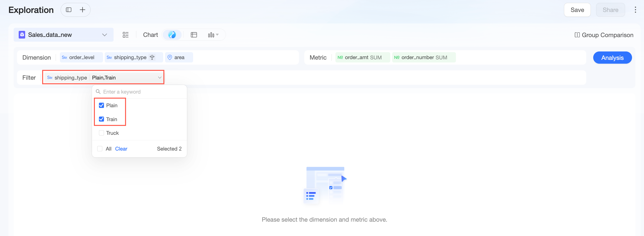Screen dimensions: 644x236
Task: Click the Chart label
Action: click(150, 35)
